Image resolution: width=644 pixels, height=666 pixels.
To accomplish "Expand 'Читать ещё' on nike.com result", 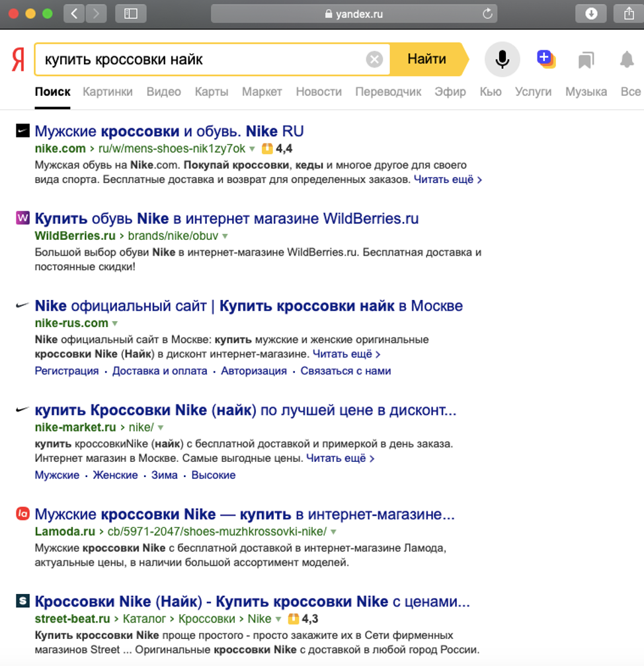I will pos(448,180).
